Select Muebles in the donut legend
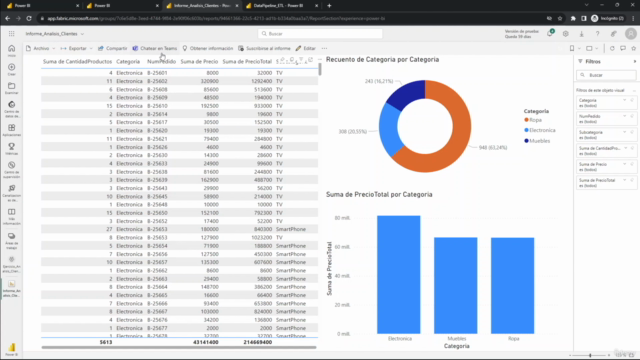Image resolution: width=640 pixels, height=360 pixels. (x=537, y=141)
